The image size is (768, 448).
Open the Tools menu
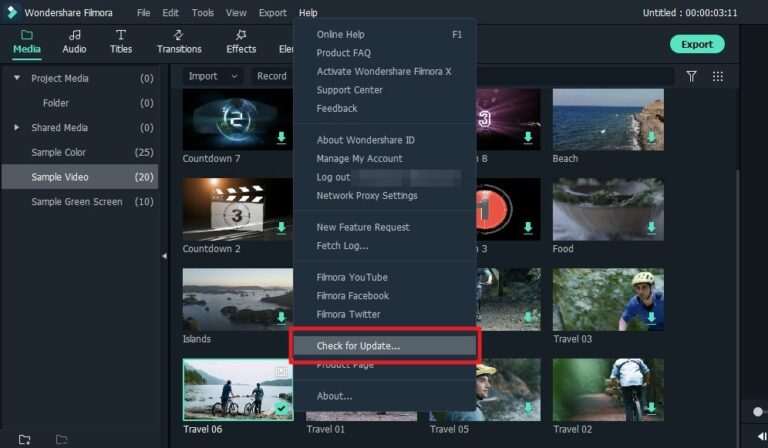(202, 13)
